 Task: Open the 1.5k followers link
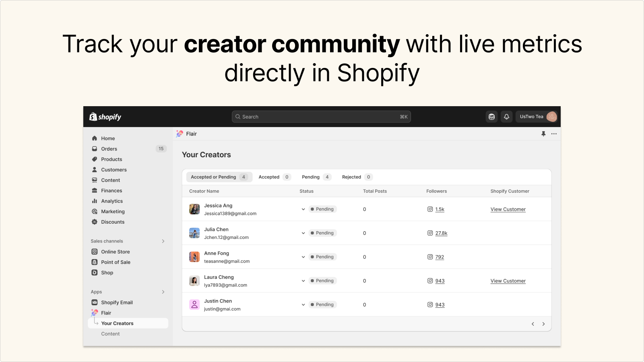tap(440, 209)
